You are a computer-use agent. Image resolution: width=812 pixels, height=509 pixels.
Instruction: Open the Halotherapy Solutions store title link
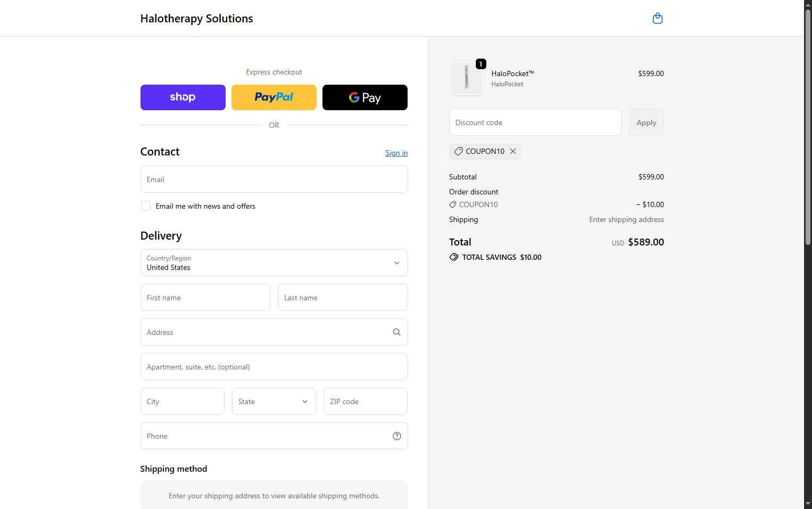196,18
